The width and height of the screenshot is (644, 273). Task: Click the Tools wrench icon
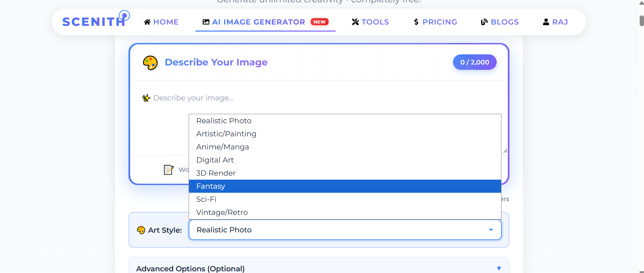[355, 22]
